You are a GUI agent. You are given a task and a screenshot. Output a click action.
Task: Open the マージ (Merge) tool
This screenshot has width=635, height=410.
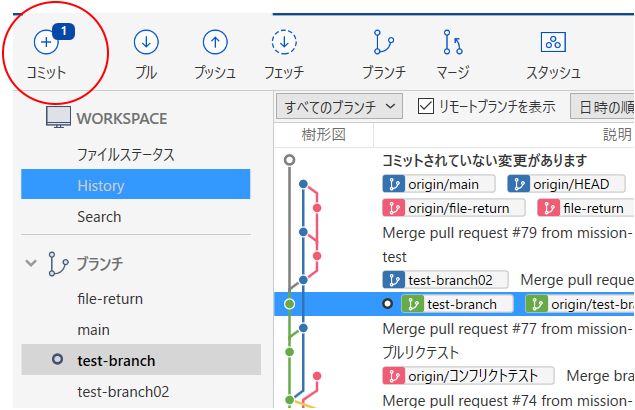[x=453, y=43]
